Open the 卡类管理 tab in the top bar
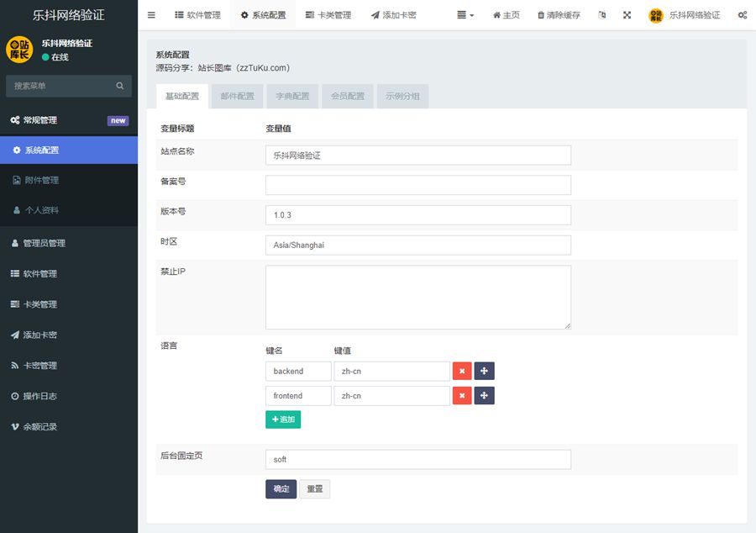This screenshot has height=533, width=756. pyautogui.click(x=328, y=15)
